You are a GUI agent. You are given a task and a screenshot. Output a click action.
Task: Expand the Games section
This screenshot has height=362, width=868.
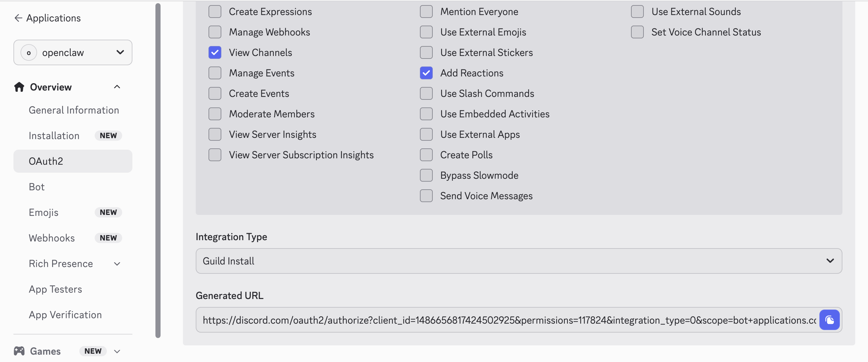pos(117,351)
